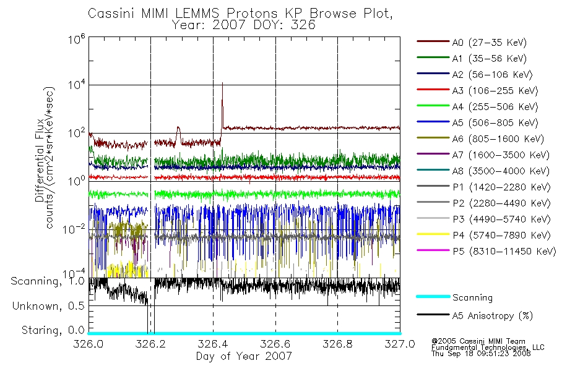Screen dimensions: 588x371
Task: Click the A0 (27-35 KeV) legend label
Action: tap(490, 42)
